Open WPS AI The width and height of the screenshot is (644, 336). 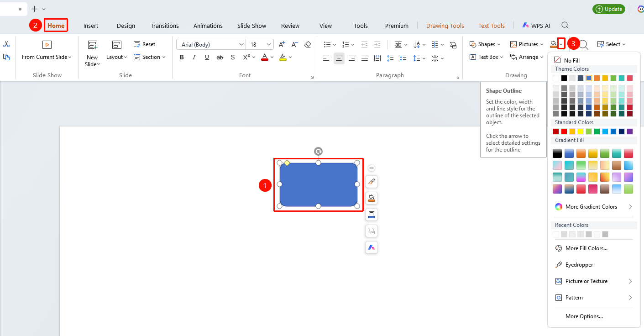536,26
